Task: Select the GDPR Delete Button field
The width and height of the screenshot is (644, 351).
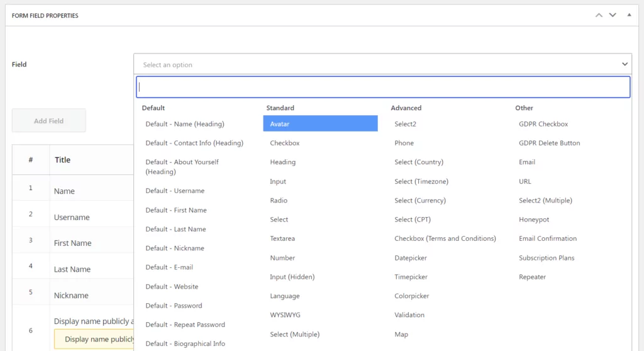Action: (549, 143)
